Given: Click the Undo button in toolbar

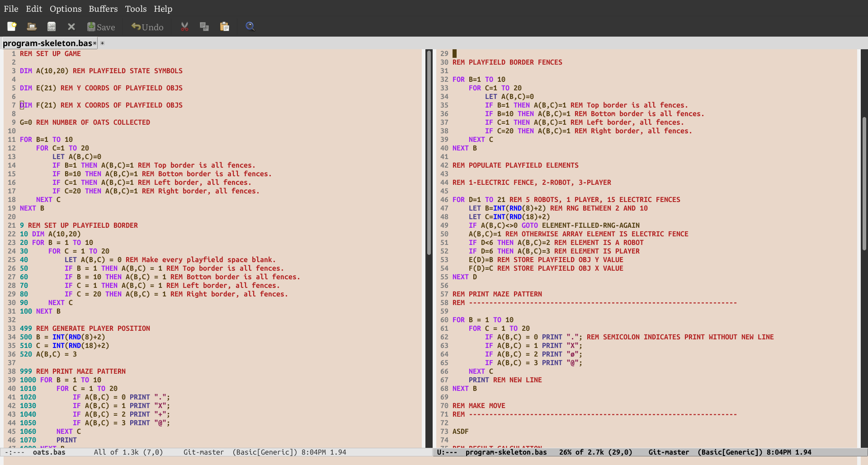Looking at the screenshot, I should (147, 27).
